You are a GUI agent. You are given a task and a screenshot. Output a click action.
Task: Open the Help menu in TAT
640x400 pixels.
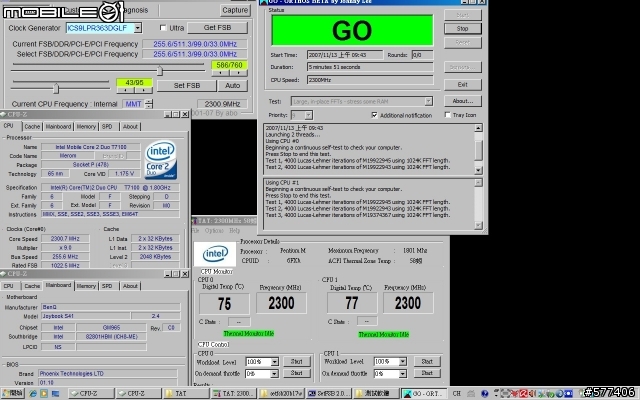click(234, 231)
